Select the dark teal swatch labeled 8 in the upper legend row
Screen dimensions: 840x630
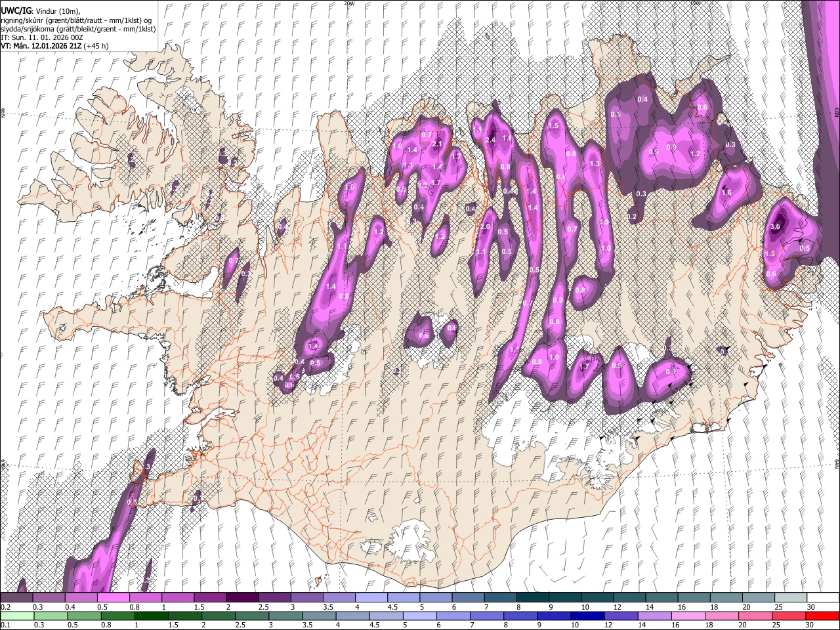(532, 597)
